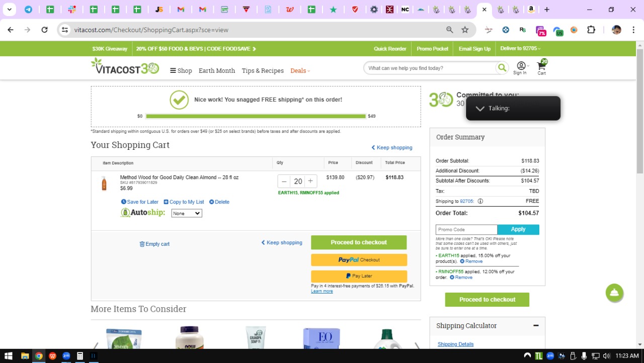644x363 pixels.
Task: Focus the product search field
Action: point(430,68)
